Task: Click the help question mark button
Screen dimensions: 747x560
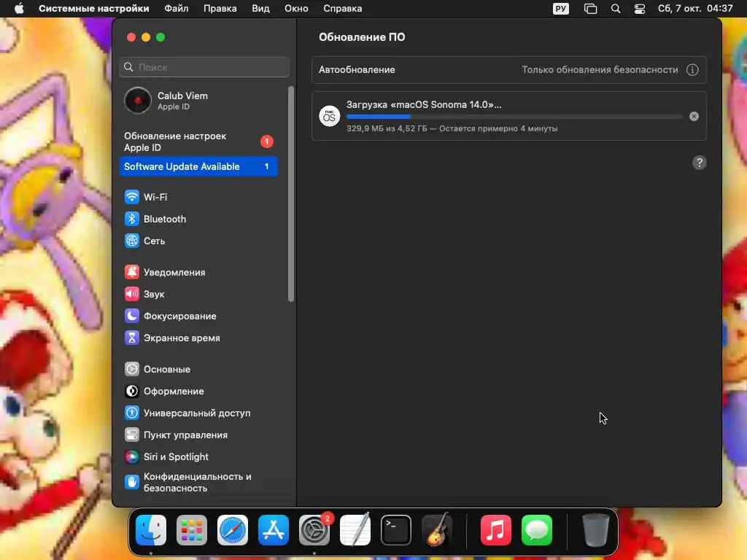Action: tap(700, 163)
